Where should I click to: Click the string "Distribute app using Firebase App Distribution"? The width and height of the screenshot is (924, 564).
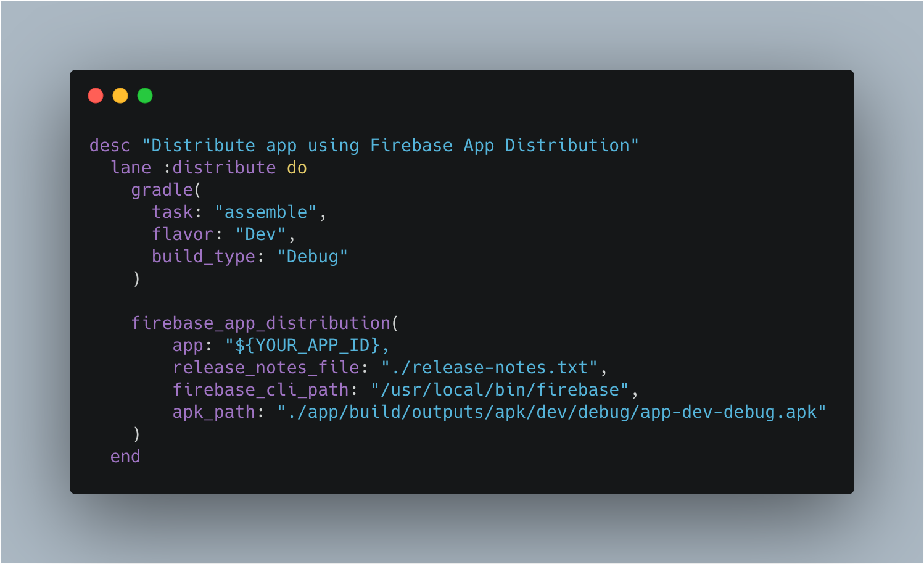click(390, 146)
